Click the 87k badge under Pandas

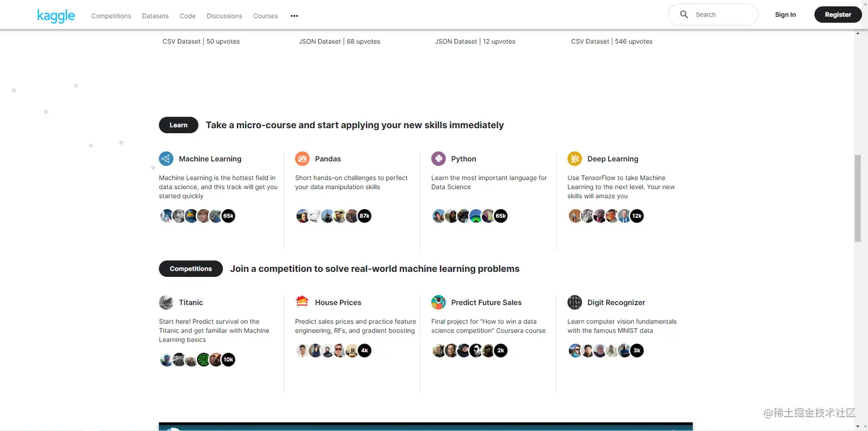(365, 216)
